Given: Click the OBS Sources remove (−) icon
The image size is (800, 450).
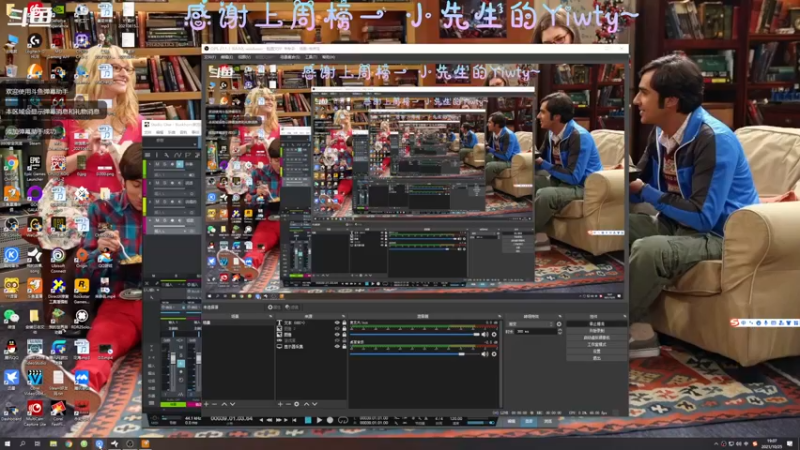Looking at the screenshot, I should pyautogui.click(x=288, y=404).
